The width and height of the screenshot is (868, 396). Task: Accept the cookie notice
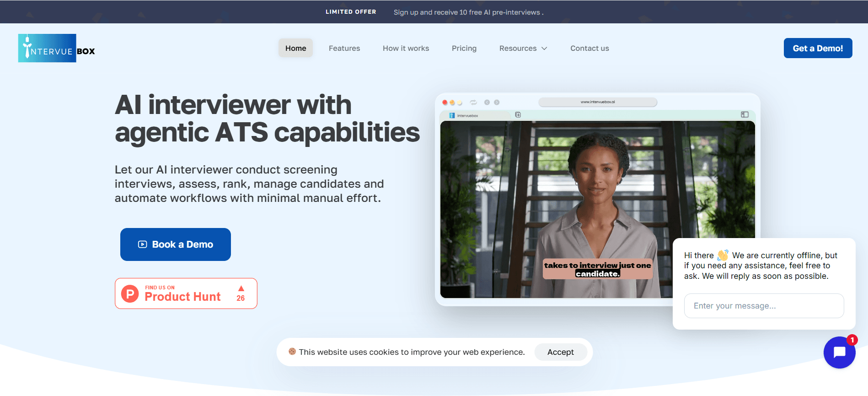pos(560,352)
